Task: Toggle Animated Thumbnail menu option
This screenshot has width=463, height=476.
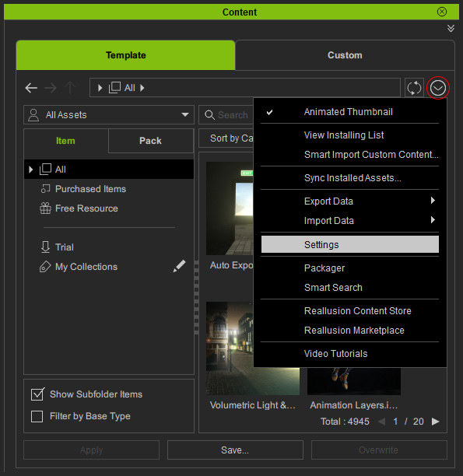Action: (x=349, y=112)
